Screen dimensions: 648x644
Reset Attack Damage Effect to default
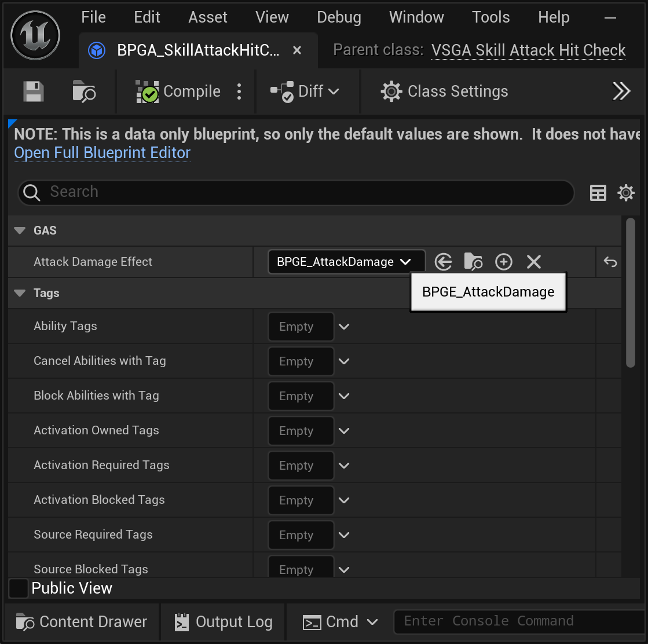(x=610, y=262)
